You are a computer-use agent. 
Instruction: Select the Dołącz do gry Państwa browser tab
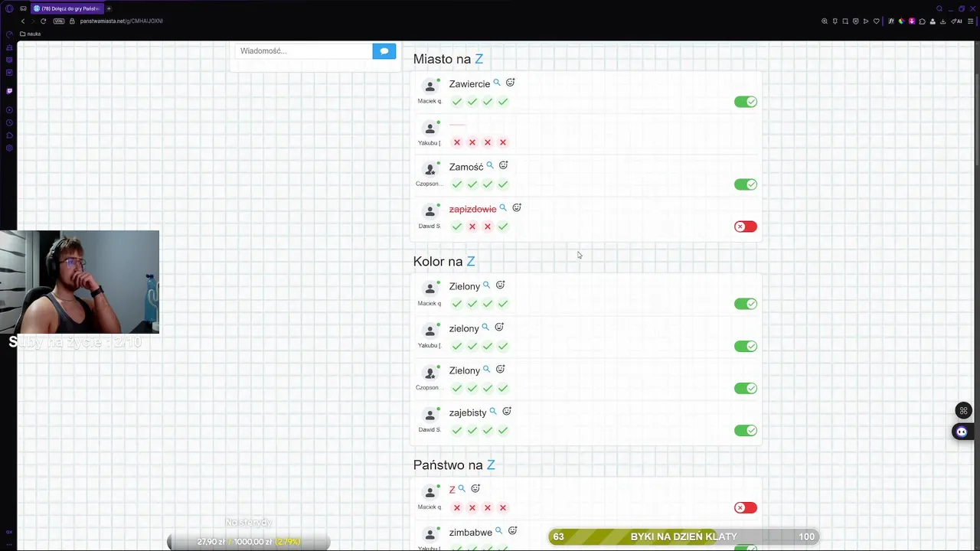(x=67, y=8)
